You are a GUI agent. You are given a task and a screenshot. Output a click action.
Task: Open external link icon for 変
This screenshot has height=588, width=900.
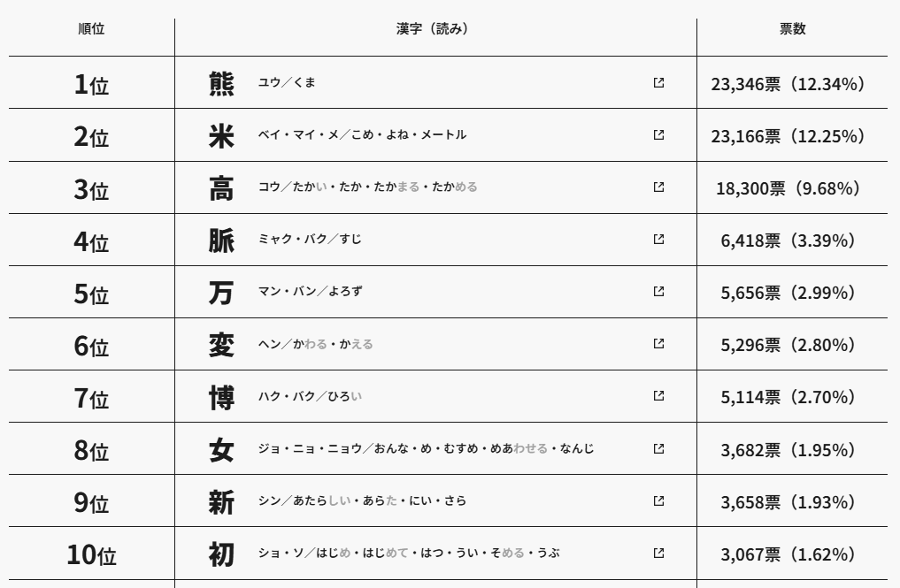658,344
